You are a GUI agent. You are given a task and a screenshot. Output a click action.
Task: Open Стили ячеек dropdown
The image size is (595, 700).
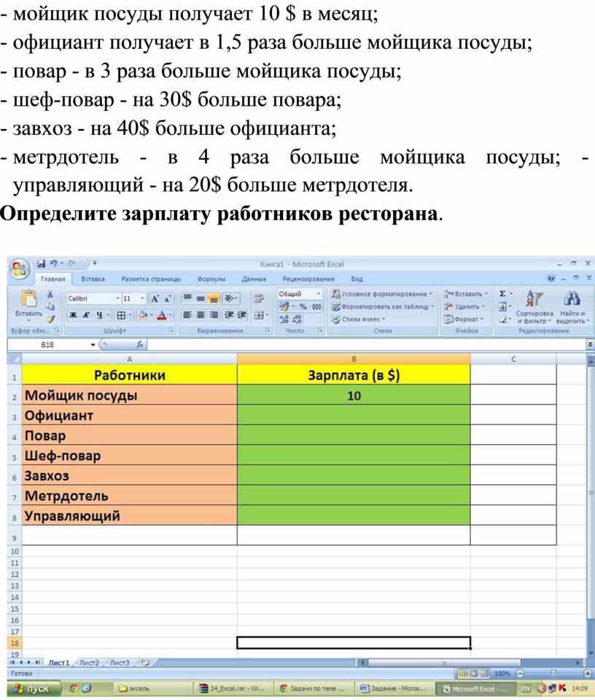click(359, 319)
